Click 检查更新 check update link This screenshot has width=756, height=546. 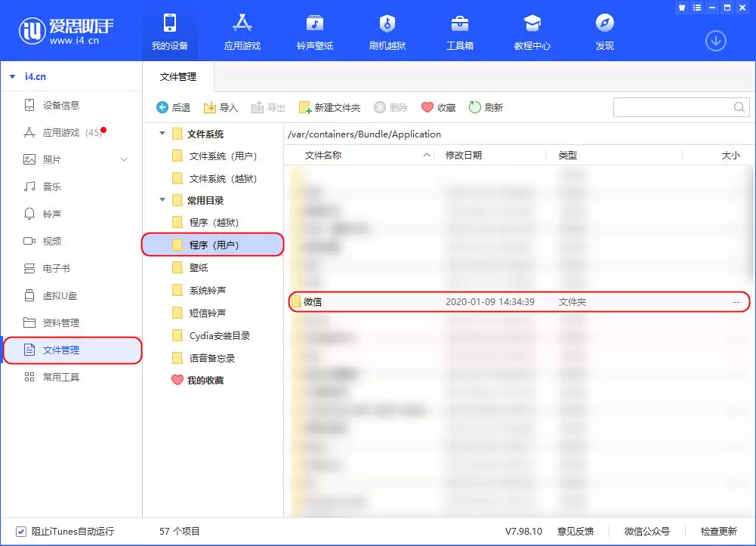pyautogui.click(x=718, y=532)
